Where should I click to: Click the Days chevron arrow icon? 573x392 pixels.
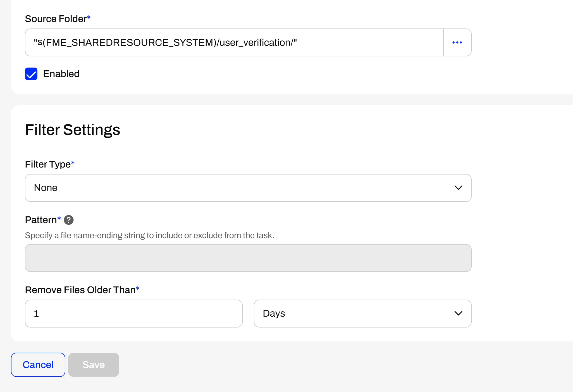458,313
